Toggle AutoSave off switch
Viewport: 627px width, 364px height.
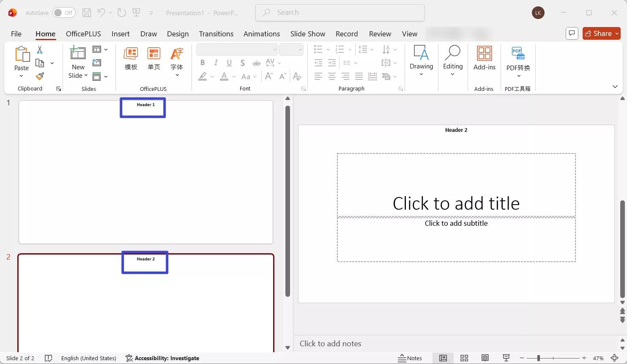(63, 13)
